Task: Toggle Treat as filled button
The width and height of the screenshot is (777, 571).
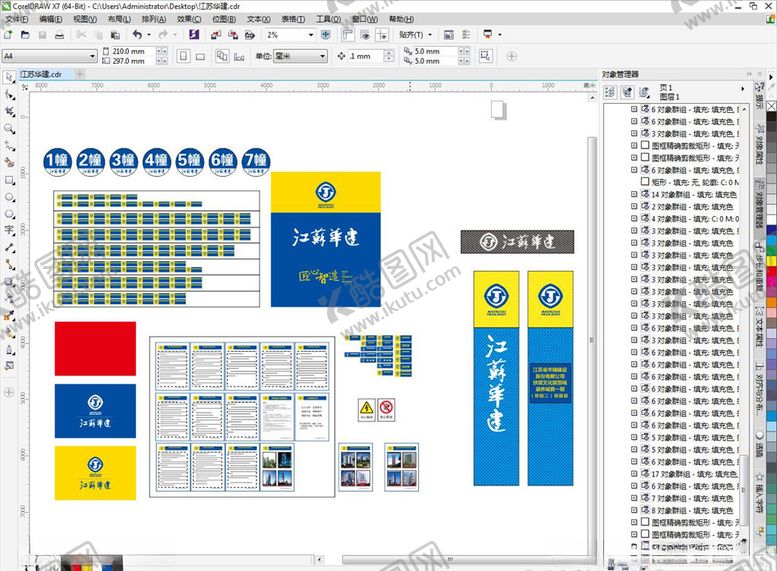Action: click(x=485, y=56)
